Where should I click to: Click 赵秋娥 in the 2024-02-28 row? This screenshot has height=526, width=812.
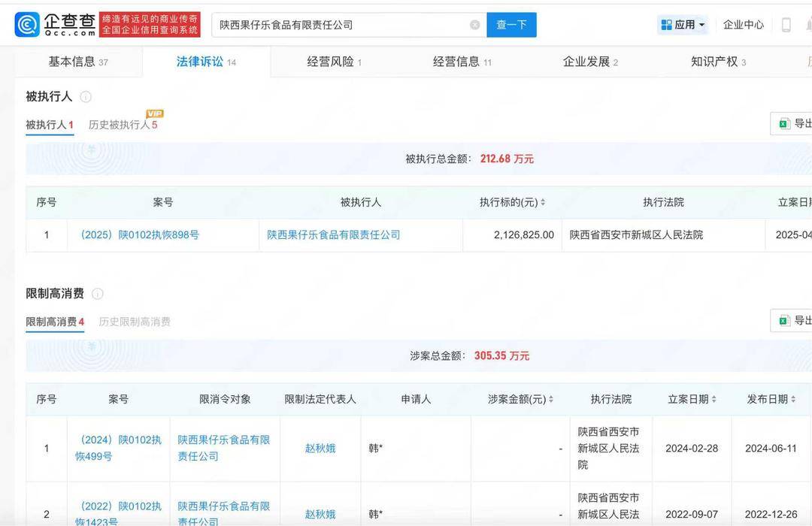click(x=320, y=449)
